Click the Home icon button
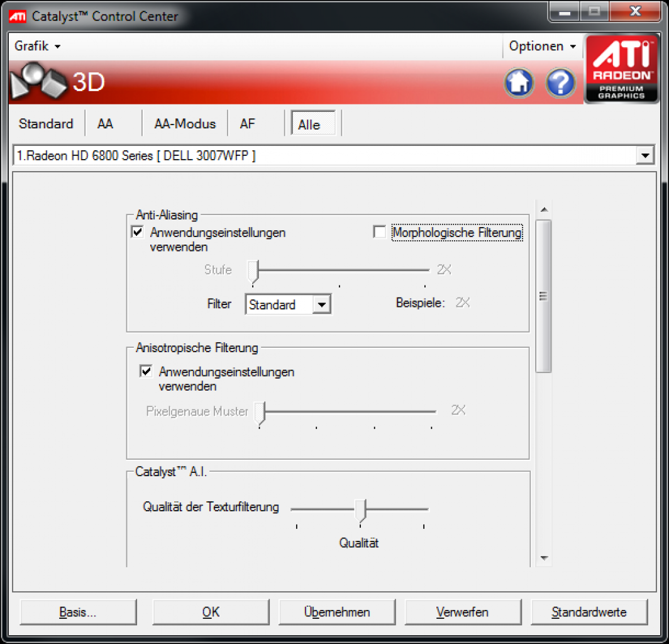669x644 pixels. click(x=519, y=82)
